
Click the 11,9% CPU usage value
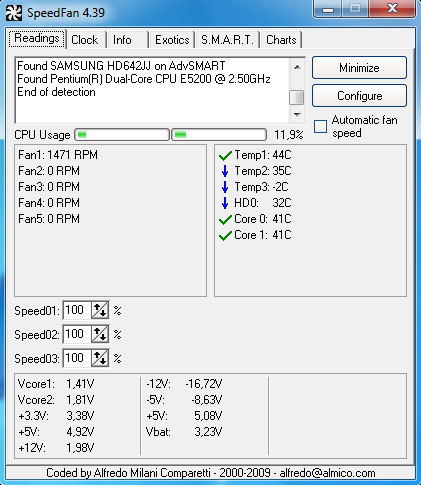point(289,135)
